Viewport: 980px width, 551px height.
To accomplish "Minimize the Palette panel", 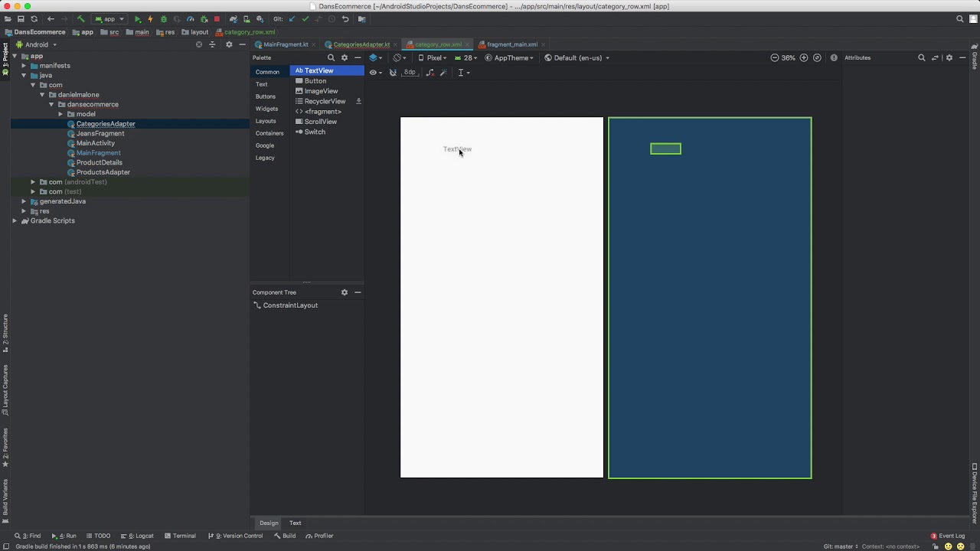I will coord(358,57).
